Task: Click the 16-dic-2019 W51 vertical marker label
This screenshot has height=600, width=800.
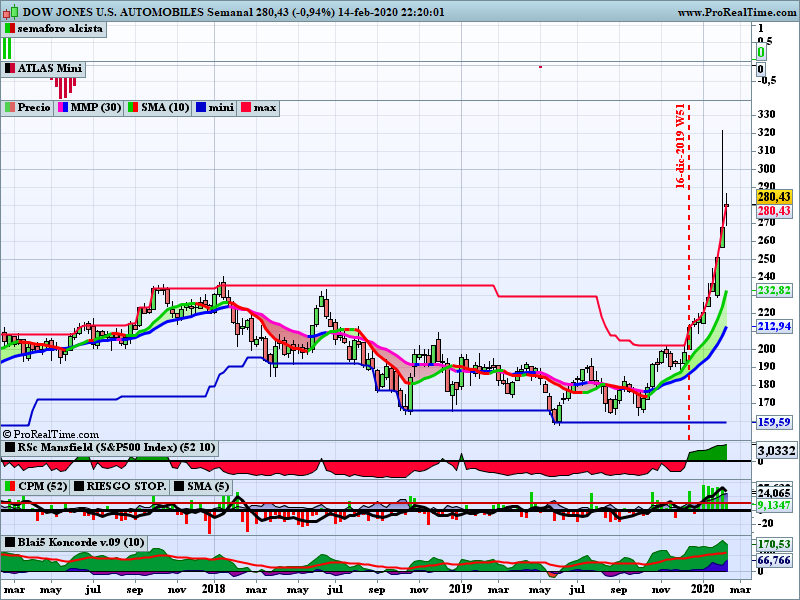Action: coord(680,146)
